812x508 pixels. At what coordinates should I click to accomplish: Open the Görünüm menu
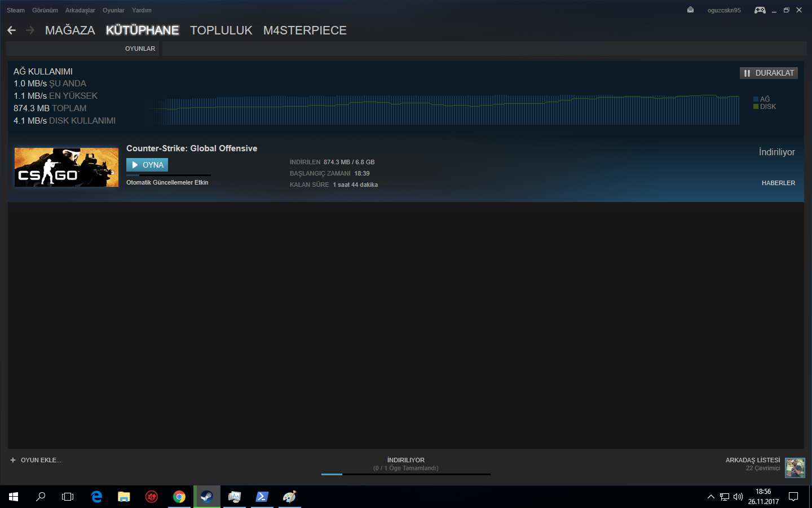[x=45, y=10]
